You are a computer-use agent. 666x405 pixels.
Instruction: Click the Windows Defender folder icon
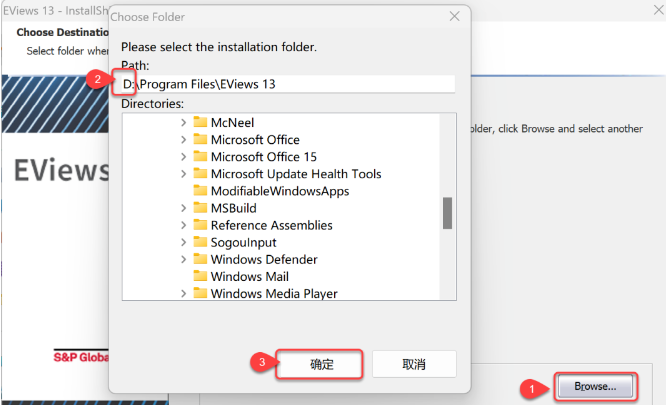(200, 259)
